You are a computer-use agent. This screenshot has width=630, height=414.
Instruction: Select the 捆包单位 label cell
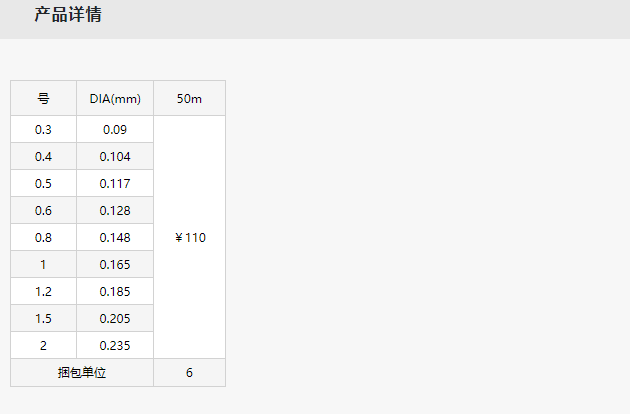coord(82,373)
